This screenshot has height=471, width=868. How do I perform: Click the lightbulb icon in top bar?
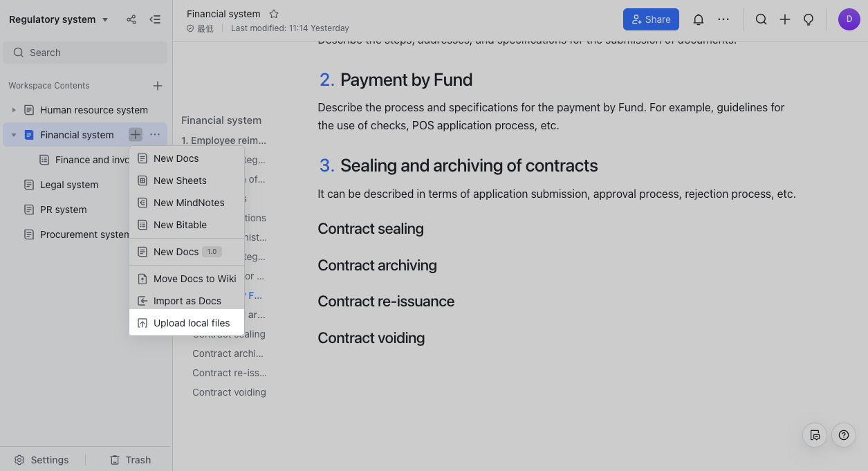pos(809,19)
